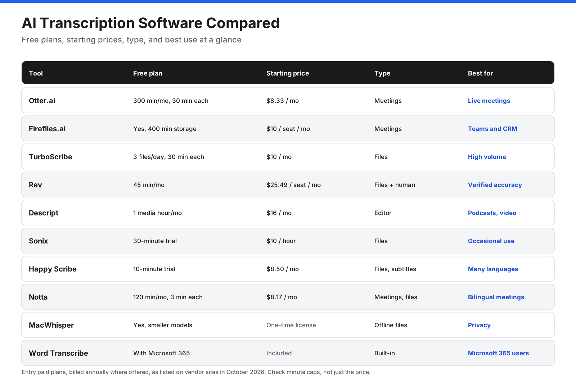Click the "$10 / hour" price cell
Viewport: 576px width, 392px height.
(x=281, y=241)
